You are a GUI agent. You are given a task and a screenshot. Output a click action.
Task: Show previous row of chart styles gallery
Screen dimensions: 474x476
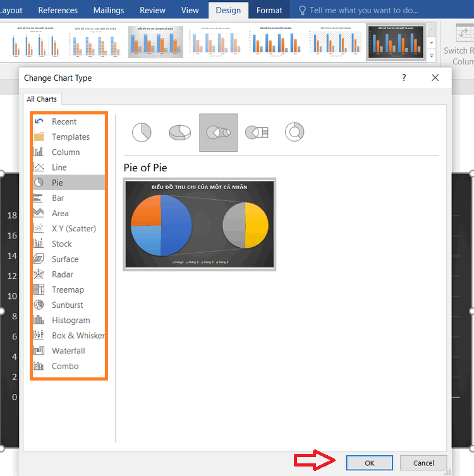click(x=432, y=30)
